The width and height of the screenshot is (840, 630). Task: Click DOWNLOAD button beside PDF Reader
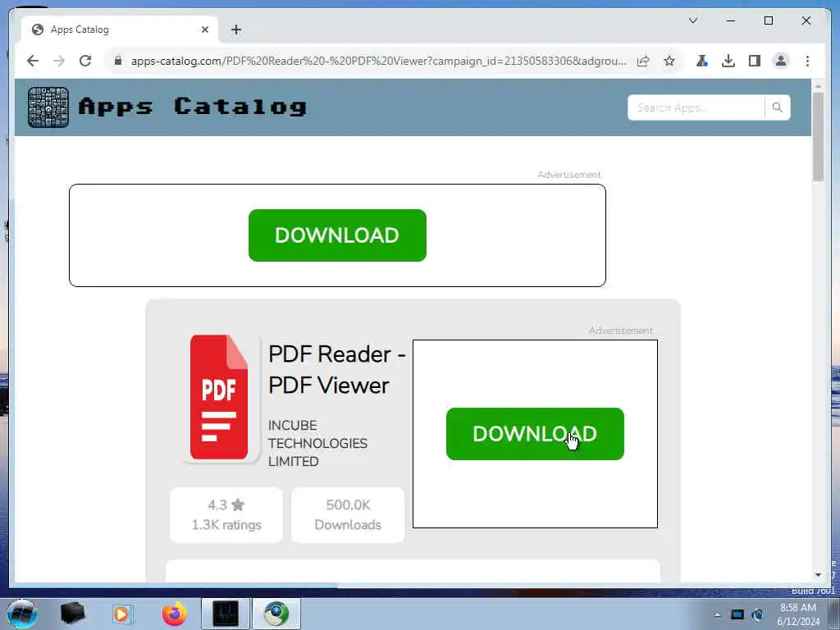click(x=535, y=434)
